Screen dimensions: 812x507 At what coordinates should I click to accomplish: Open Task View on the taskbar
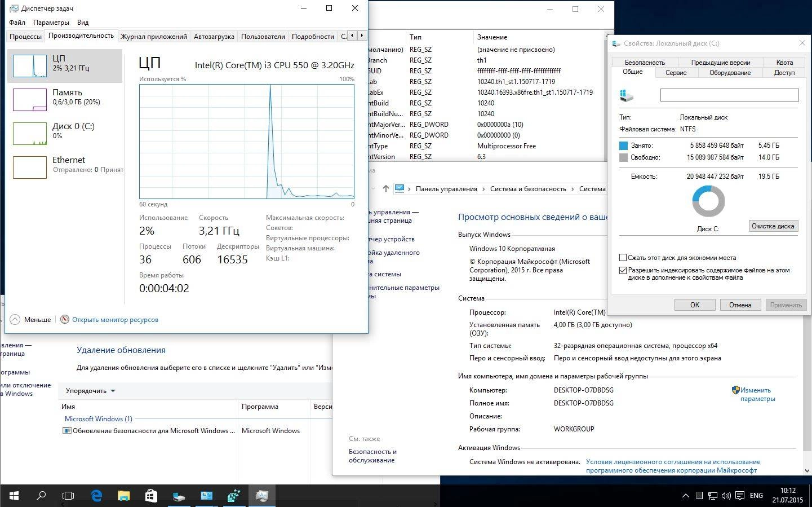[x=68, y=496]
